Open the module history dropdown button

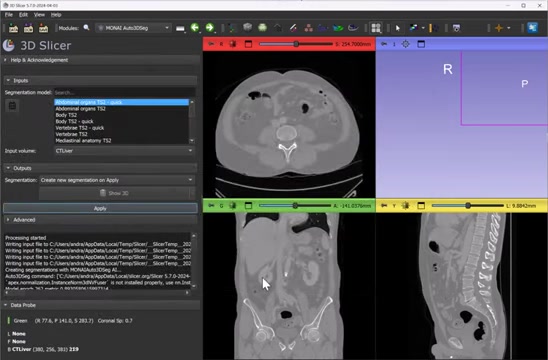180,28
